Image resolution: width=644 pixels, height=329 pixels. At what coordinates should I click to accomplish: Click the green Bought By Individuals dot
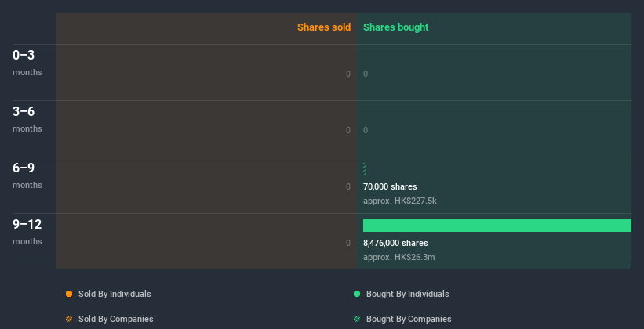[357, 294]
